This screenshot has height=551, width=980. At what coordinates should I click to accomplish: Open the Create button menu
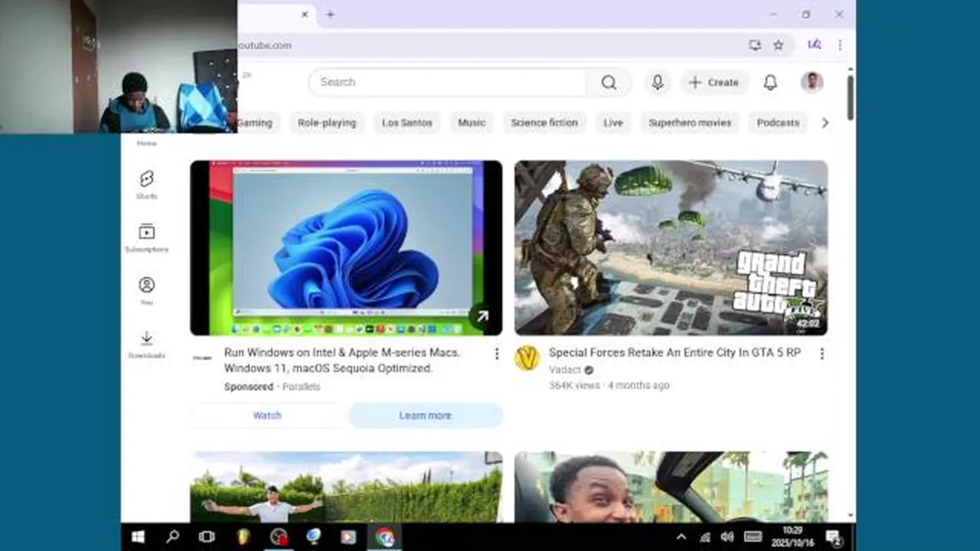714,82
